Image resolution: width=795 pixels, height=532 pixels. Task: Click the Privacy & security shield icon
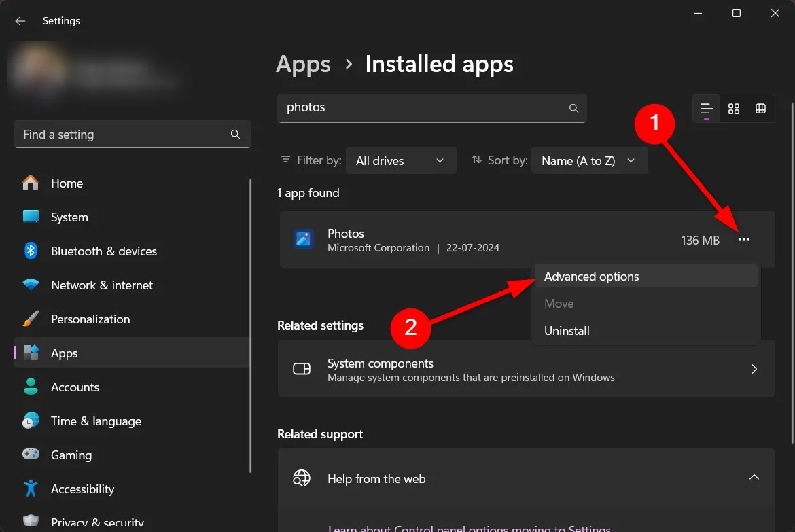point(31,521)
